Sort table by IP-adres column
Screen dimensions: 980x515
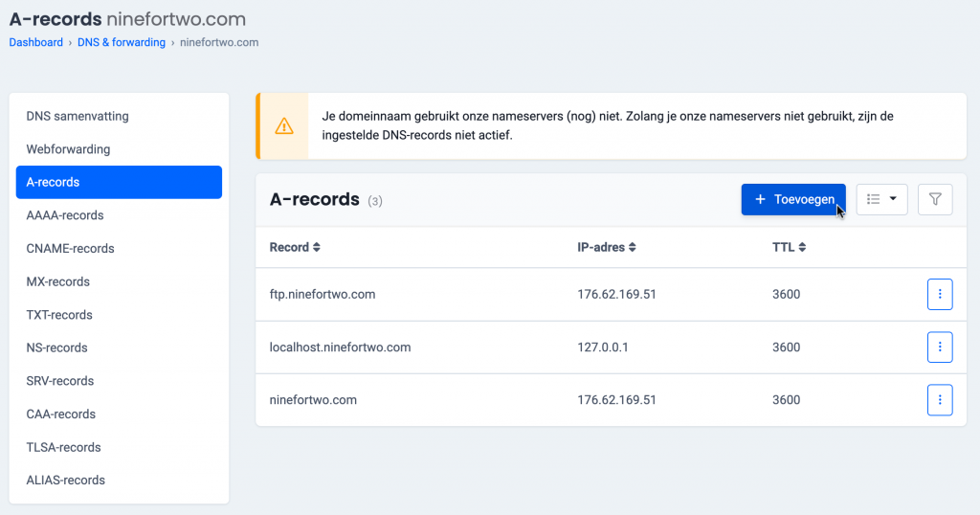(x=607, y=247)
